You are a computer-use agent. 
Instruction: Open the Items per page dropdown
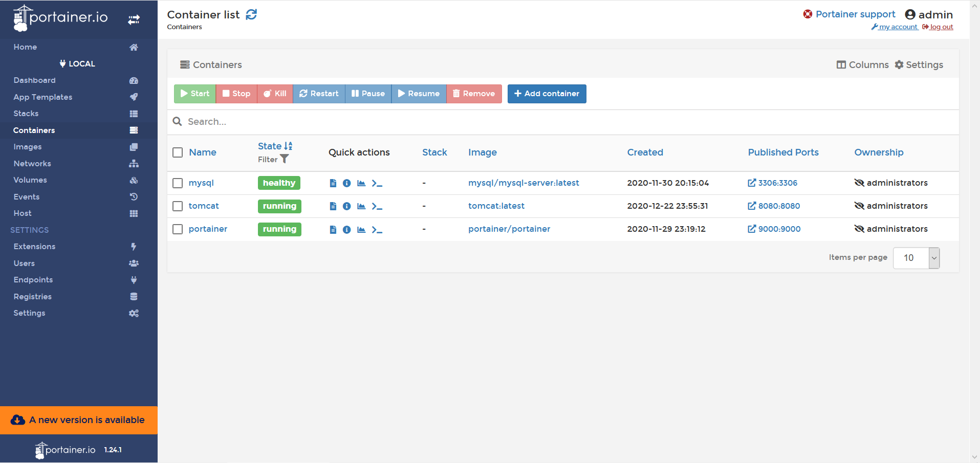coord(916,258)
